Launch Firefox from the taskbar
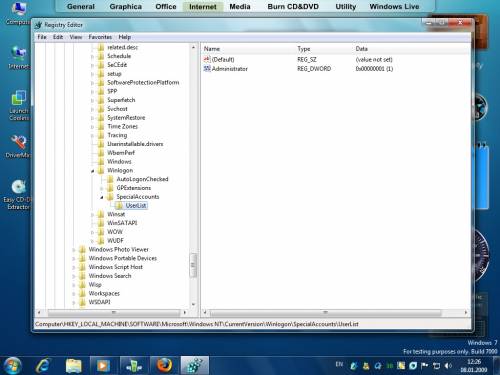The height and width of the screenshot is (375, 500). [164, 366]
